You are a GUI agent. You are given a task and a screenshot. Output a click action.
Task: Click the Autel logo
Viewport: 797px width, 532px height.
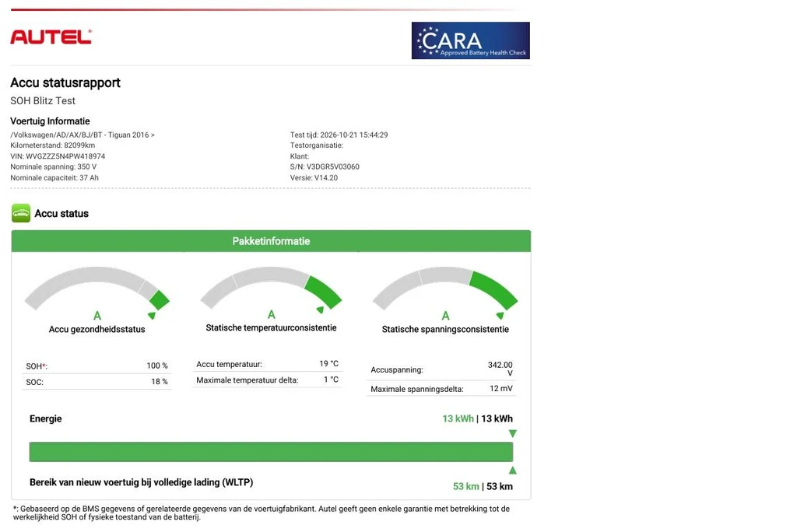[x=51, y=37]
